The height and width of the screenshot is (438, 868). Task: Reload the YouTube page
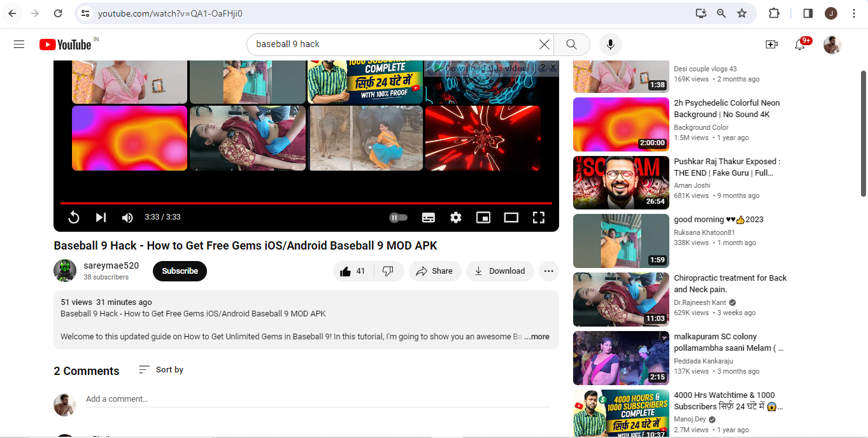(58, 13)
